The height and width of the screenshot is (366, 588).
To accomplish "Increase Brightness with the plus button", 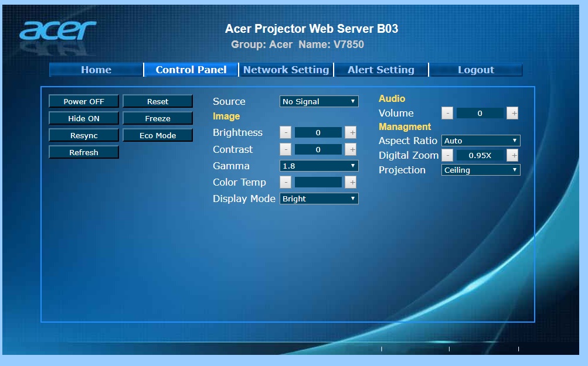I will click(351, 132).
